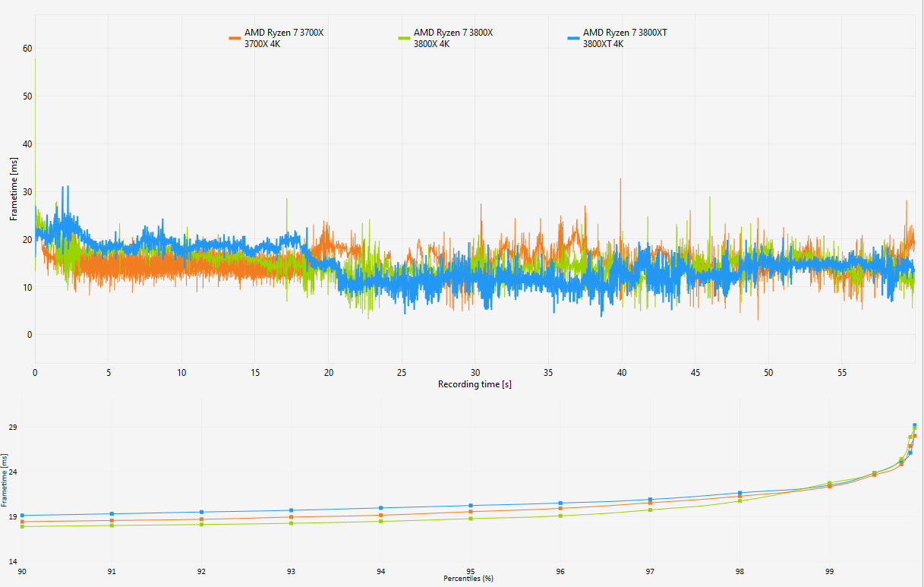Click the green marker at the 98th percentile
Image resolution: width=924 pixels, height=587 pixels.
coord(740,500)
